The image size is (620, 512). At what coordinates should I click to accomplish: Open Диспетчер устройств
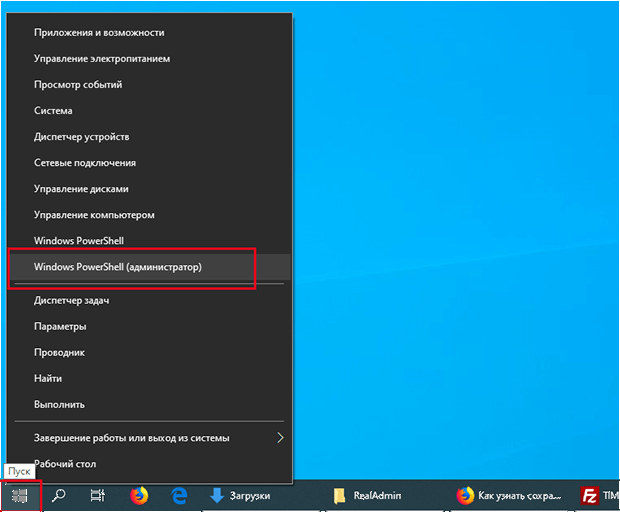pyautogui.click(x=149, y=137)
